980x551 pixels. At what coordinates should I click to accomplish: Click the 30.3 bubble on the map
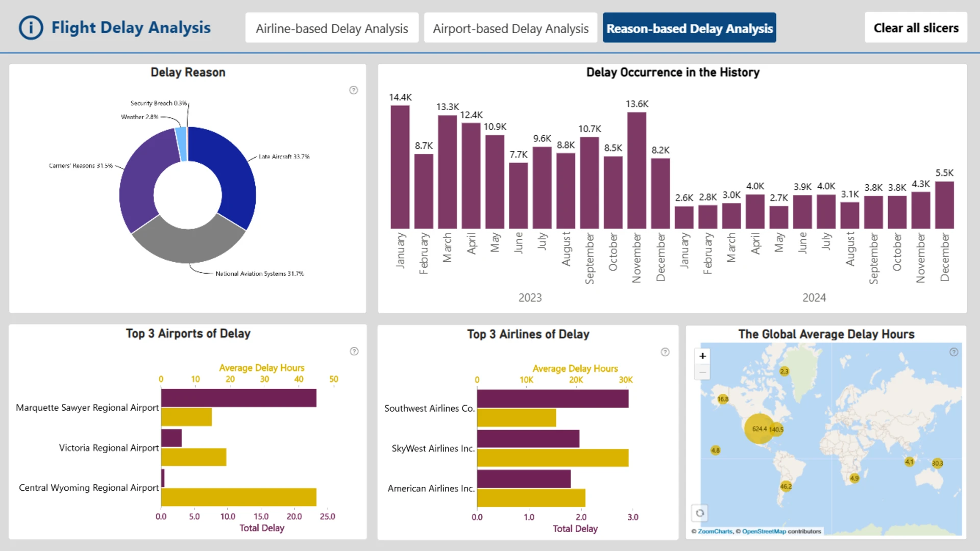937,463
